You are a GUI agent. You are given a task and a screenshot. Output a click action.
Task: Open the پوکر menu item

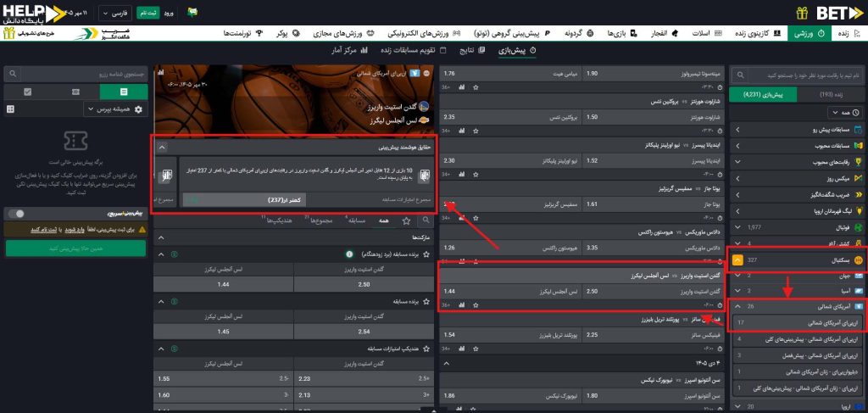click(x=288, y=33)
